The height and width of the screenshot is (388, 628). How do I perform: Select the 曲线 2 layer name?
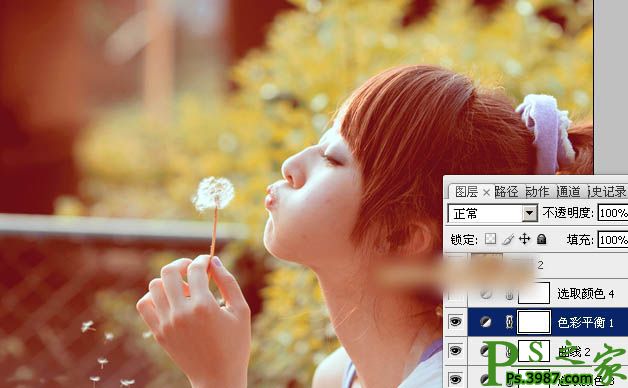pos(575,352)
